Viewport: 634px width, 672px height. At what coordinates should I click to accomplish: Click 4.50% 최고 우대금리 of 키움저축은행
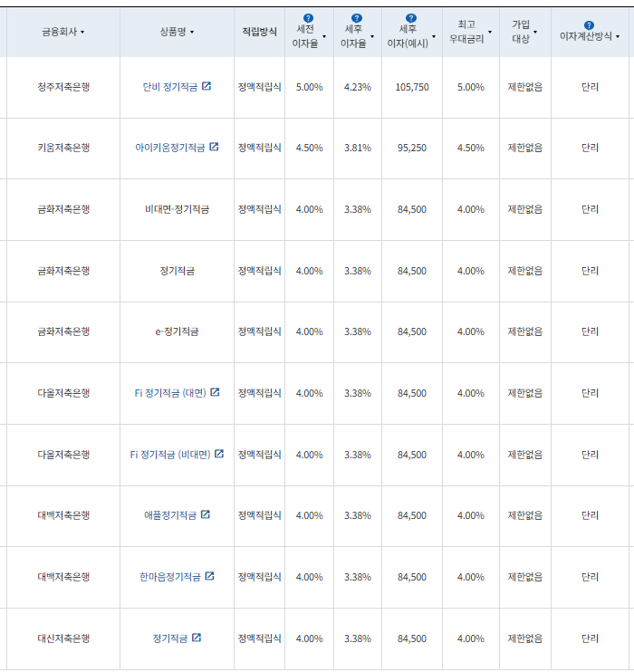coord(471,148)
